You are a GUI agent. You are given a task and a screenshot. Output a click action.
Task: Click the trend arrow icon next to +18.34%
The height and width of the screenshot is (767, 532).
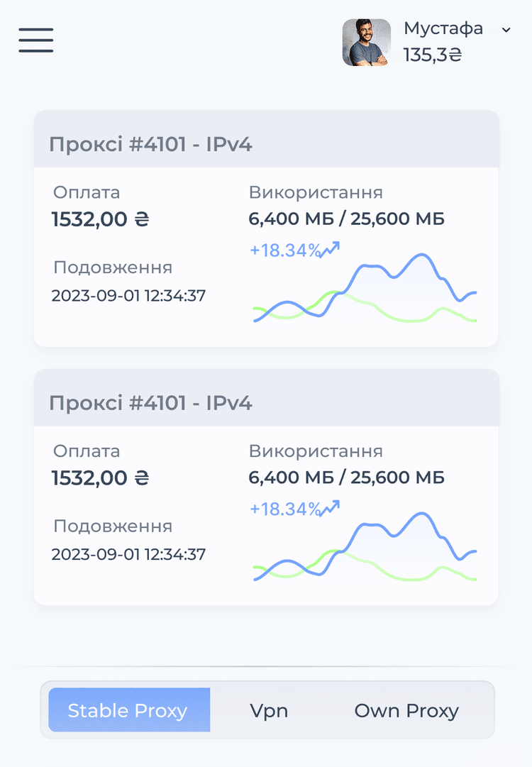331,248
